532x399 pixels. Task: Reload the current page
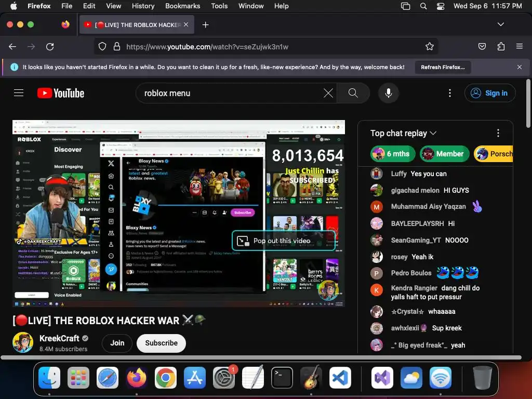tap(50, 46)
